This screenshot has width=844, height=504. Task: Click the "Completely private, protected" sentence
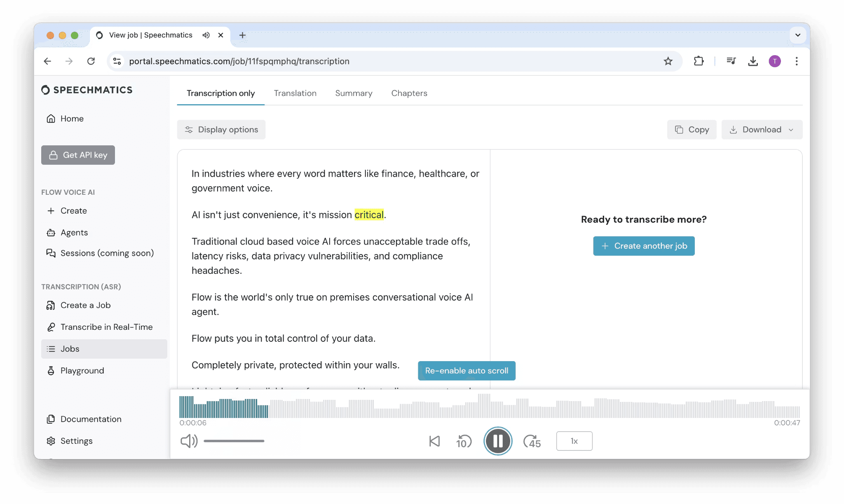point(295,366)
